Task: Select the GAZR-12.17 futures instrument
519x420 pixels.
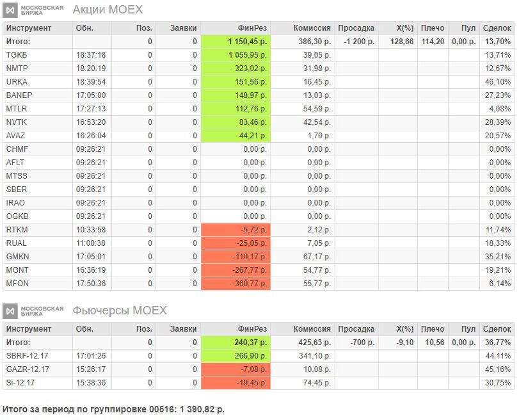Action: pyautogui.click(x=28, y=369)
